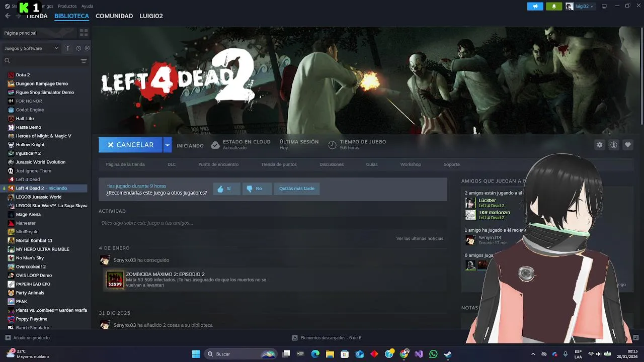The image size is (644, 362).
Task: Open the LUIGI02 profile tab
Action: tap(151, 16)
